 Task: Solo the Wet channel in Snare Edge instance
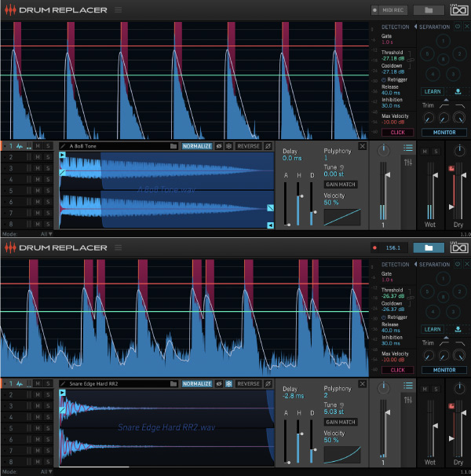436,389
